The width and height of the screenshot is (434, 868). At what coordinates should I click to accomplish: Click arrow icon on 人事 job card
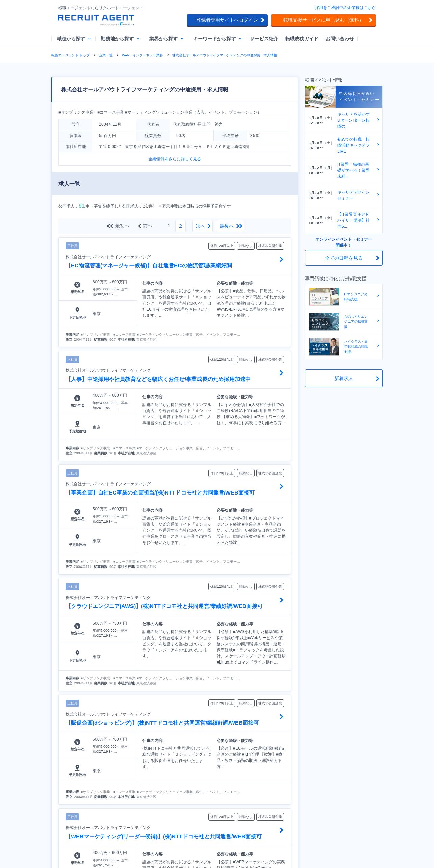click(281, 373)
